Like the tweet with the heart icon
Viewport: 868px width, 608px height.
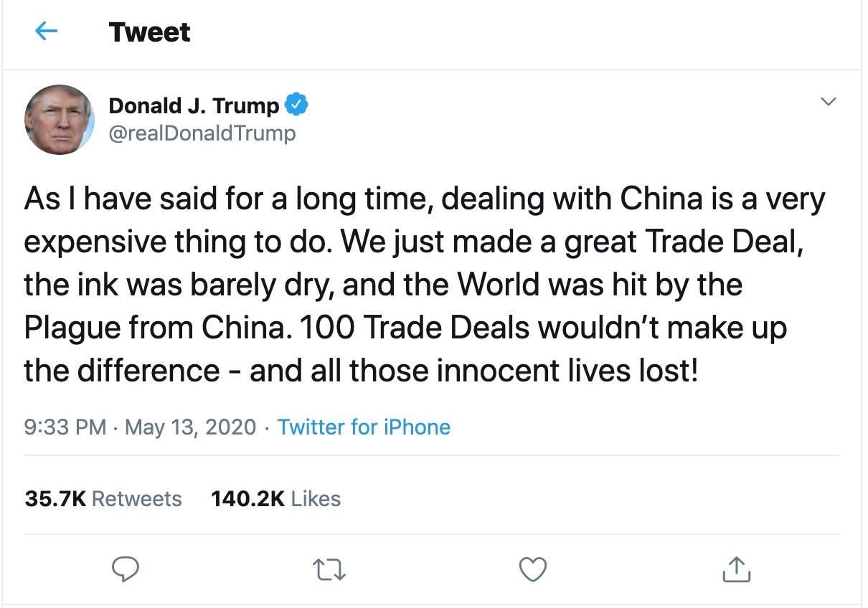(x=532, y=569)
